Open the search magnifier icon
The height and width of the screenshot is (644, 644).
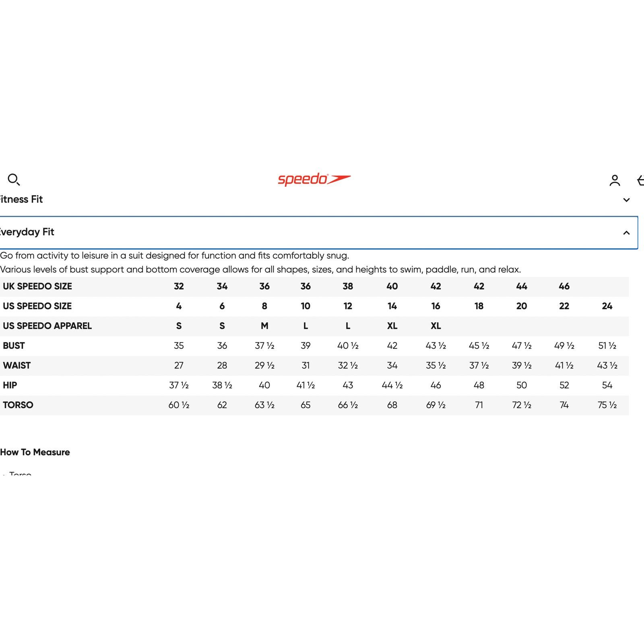pos(14,180)
